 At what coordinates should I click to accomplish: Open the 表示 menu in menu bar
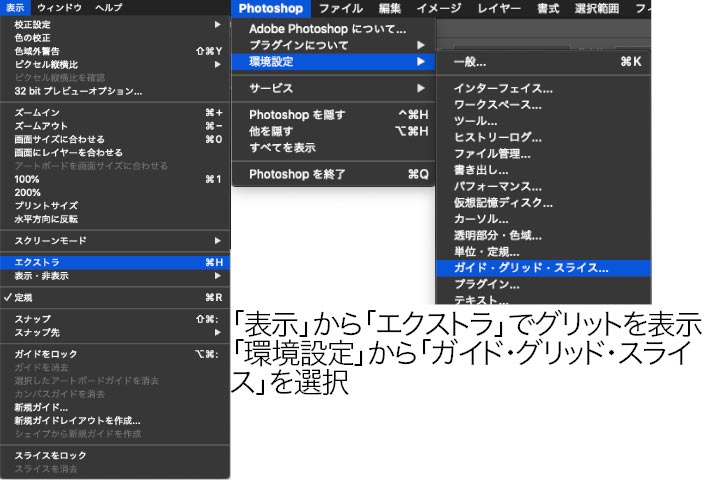[16, 7]
